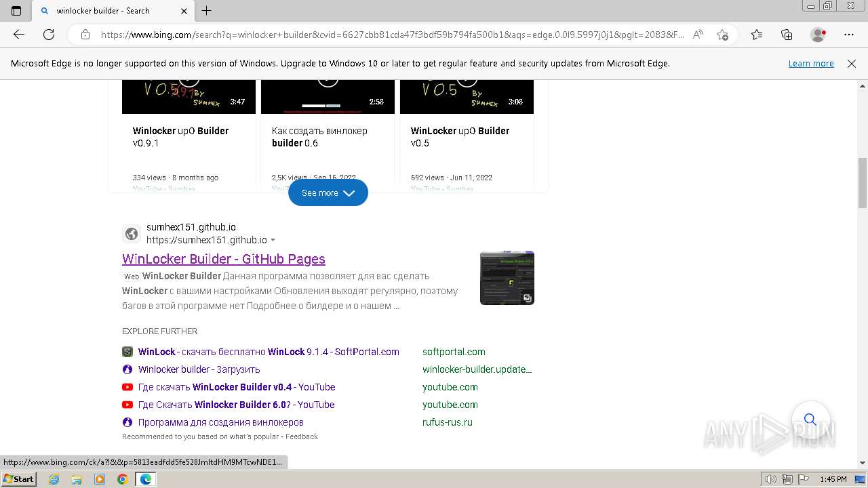Viewport: 868px width, 488px height.
Task: Open the WinLocker Builder - GitHub Pages result
Action: (x=224, y=259)
